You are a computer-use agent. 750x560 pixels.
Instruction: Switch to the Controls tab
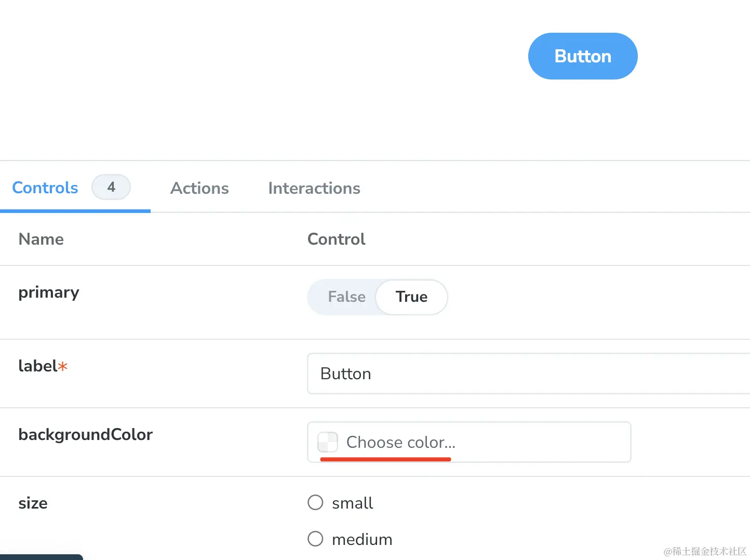pos(45,188)
